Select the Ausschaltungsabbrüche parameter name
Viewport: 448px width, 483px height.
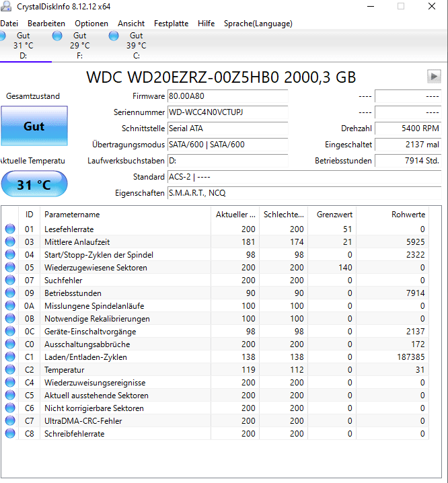pos(87,344)
